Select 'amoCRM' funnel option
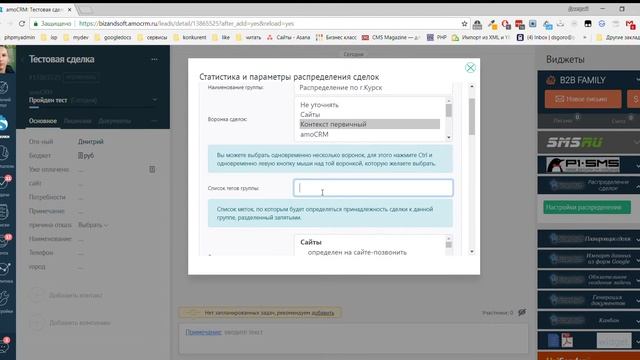Image resolution: width=640 pixels, height=360 pixels. pos(314,134)
